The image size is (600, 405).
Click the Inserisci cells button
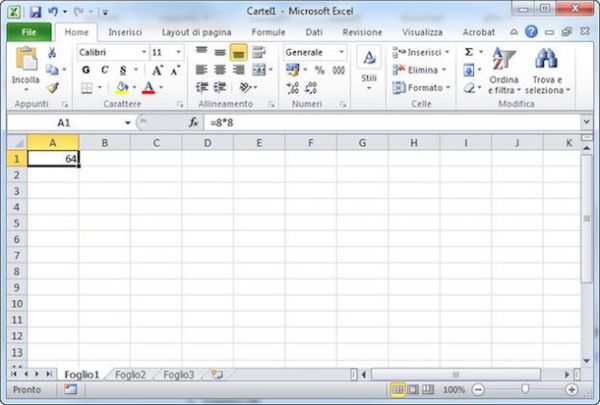pos(421,52)
